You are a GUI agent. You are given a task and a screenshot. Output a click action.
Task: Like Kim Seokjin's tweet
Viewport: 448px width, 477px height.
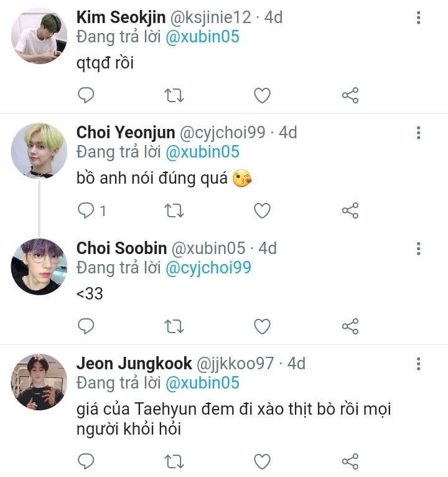[x=263, y=95]
